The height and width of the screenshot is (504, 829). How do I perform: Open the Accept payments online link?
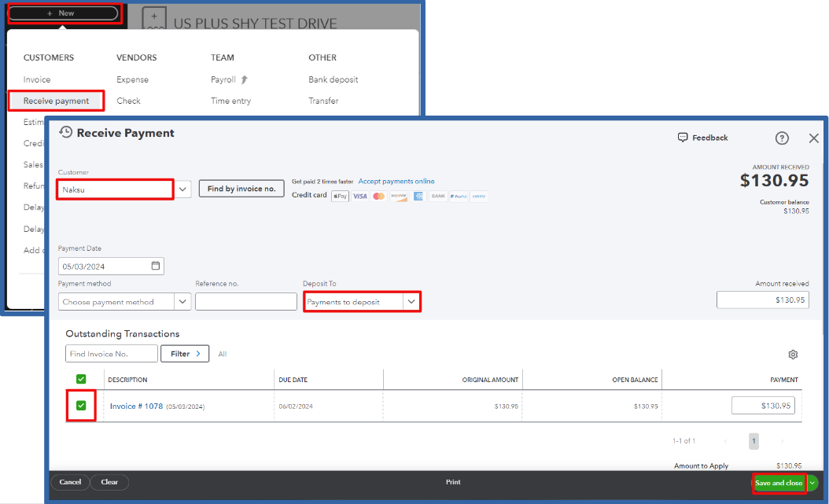coord(396,181)
